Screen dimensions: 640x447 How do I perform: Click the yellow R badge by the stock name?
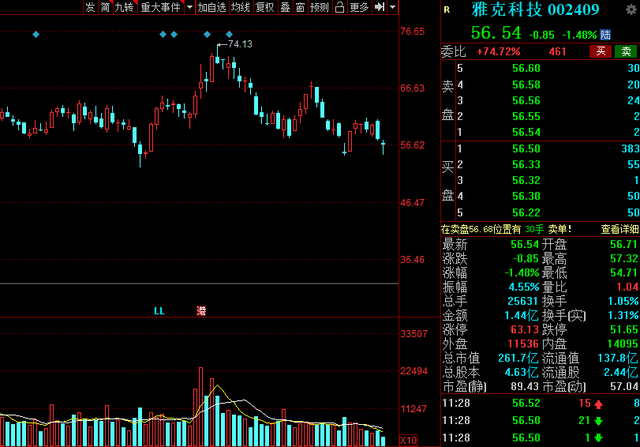pyautogui.click(x=446, y=10)
